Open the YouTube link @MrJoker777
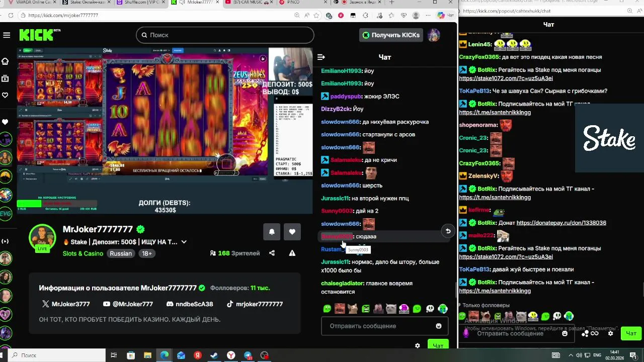 point(128,304)
